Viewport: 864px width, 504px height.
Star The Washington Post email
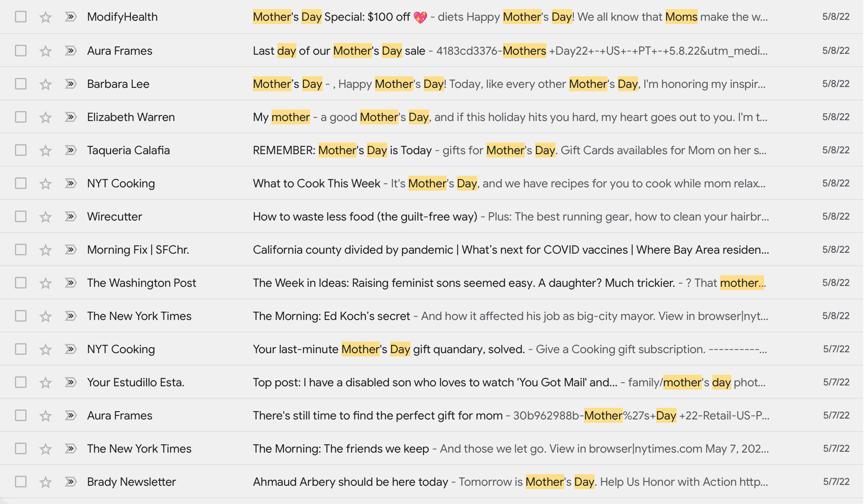46,283
